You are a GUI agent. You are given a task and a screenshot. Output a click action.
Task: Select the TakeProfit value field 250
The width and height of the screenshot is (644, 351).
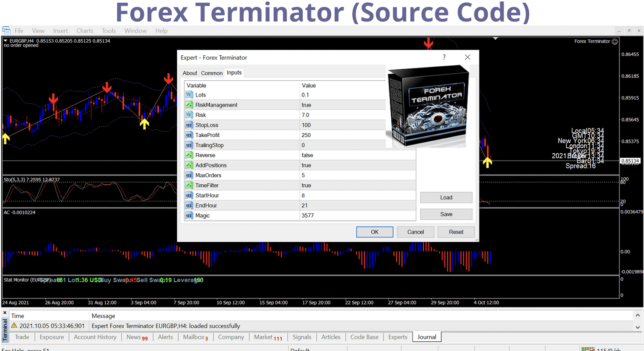(306, 135)
